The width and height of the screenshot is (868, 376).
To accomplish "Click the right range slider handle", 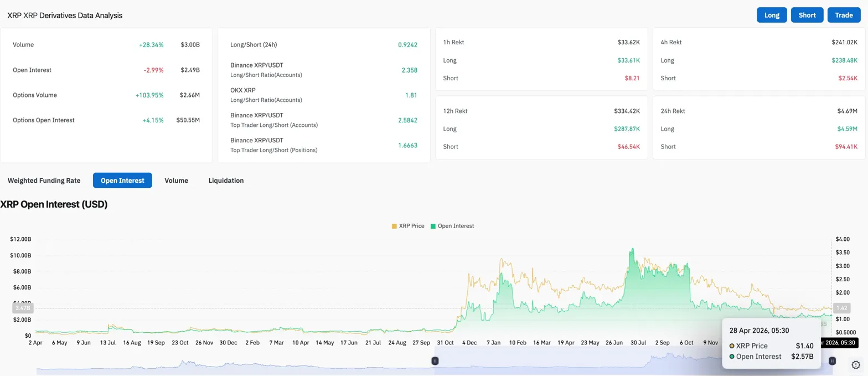I will pos(832,361).
